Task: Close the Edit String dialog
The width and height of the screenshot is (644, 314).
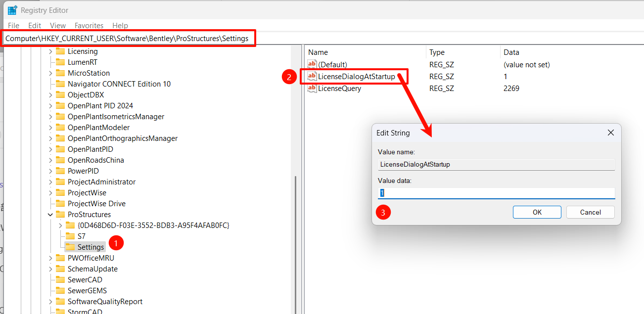Action: coord(610,133)
